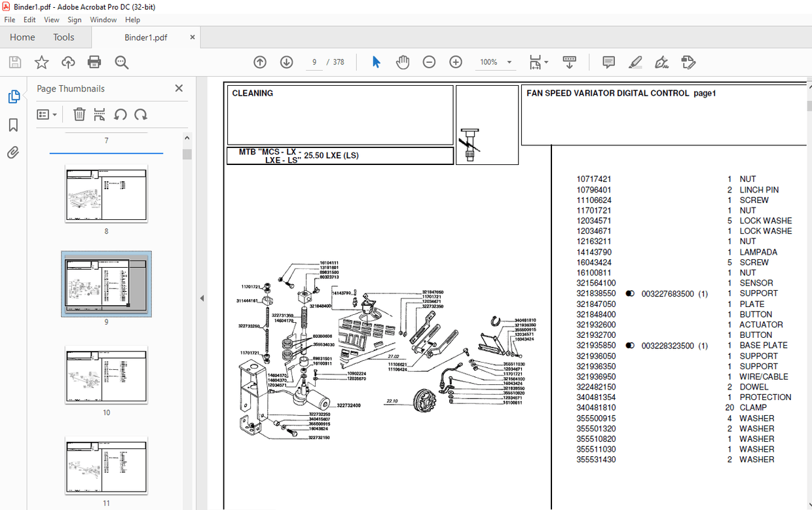Open Page Thumbnails options dropdown
The image size is (812, 510).
[x=46, y=115]
